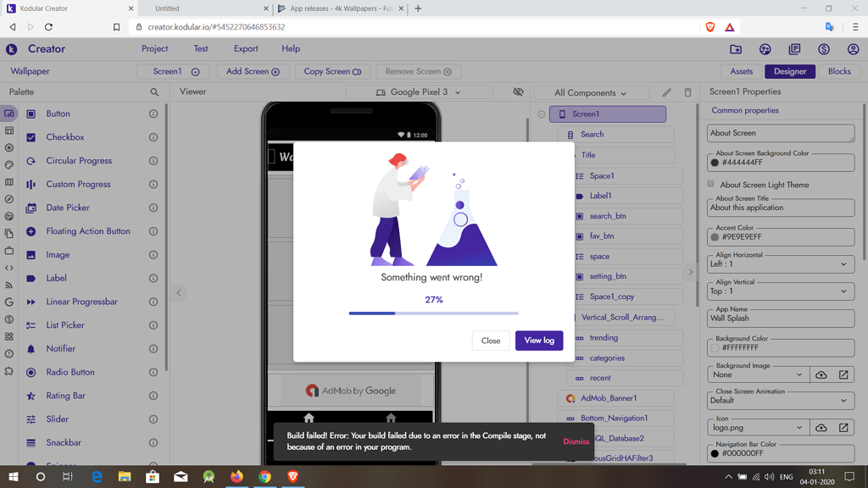Switch to the Blocks tab
The image size is (868, 488).
pyautogui.click(x=839, y=71)
